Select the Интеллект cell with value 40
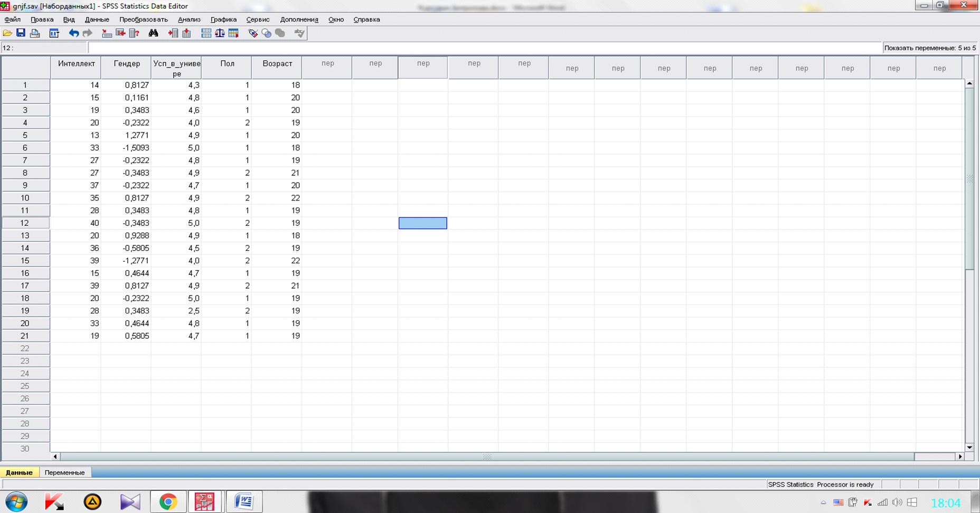The height and width of the screenshot is (513, 980). click(x=76, y=223)
